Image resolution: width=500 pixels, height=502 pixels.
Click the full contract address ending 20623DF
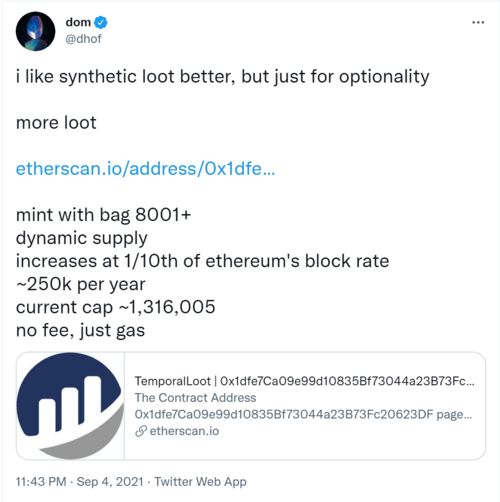[x=284, y=414]
